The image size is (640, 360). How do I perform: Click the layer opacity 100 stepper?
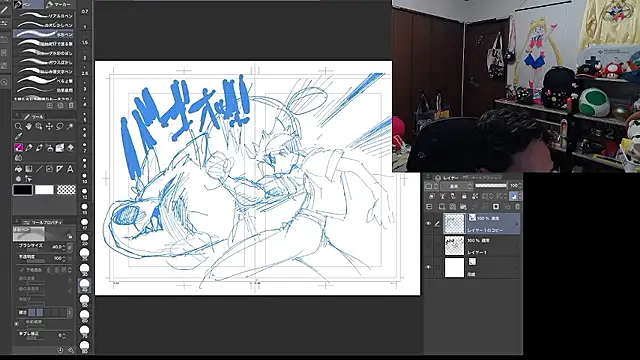(520, 186)
